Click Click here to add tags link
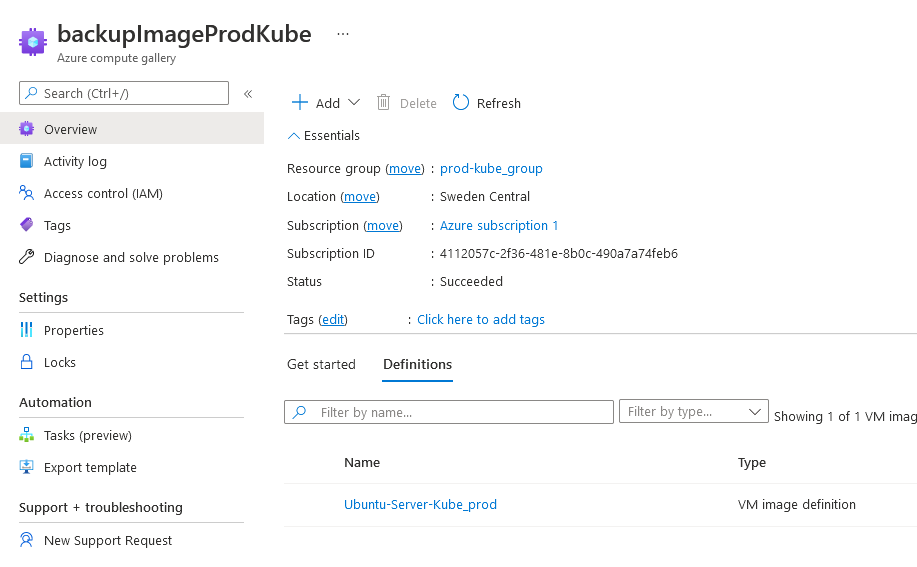The width and height of the screenshot is (917, 567). pyautogui.click(x=481, y=319)
